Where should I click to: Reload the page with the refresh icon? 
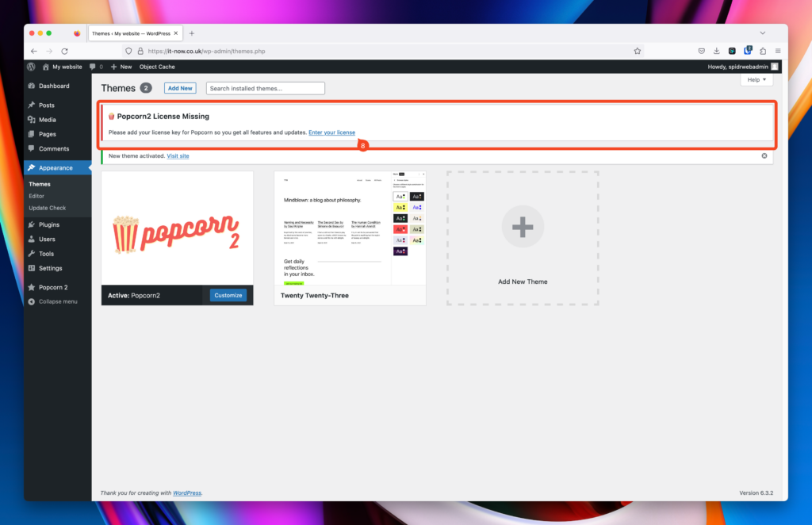pos(65,52)
